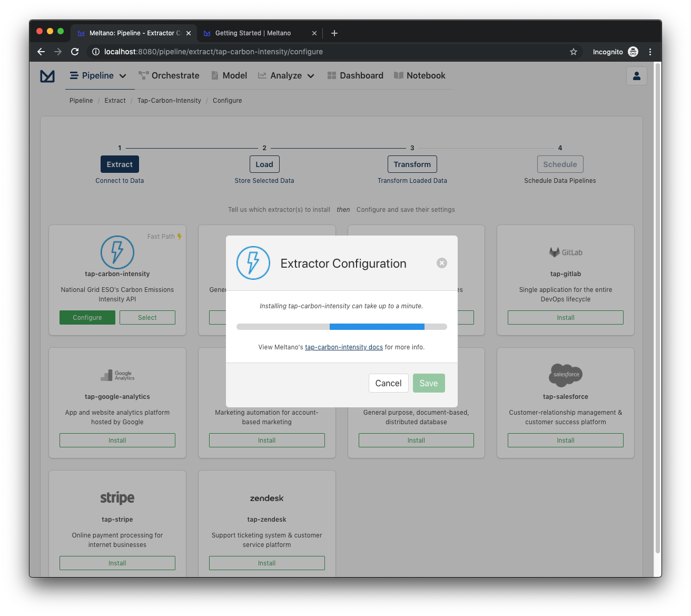Click the Zendesk logo
The image size is (691, 616).
267,498
